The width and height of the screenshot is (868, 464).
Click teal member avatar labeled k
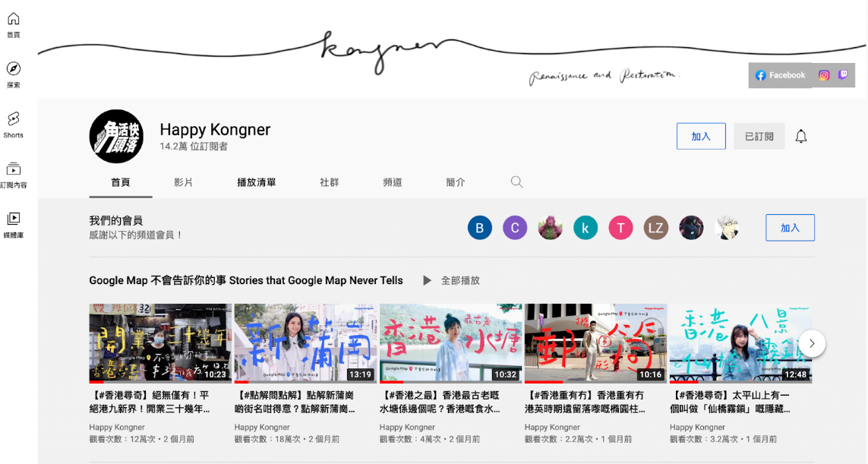(x=586, y=228)
